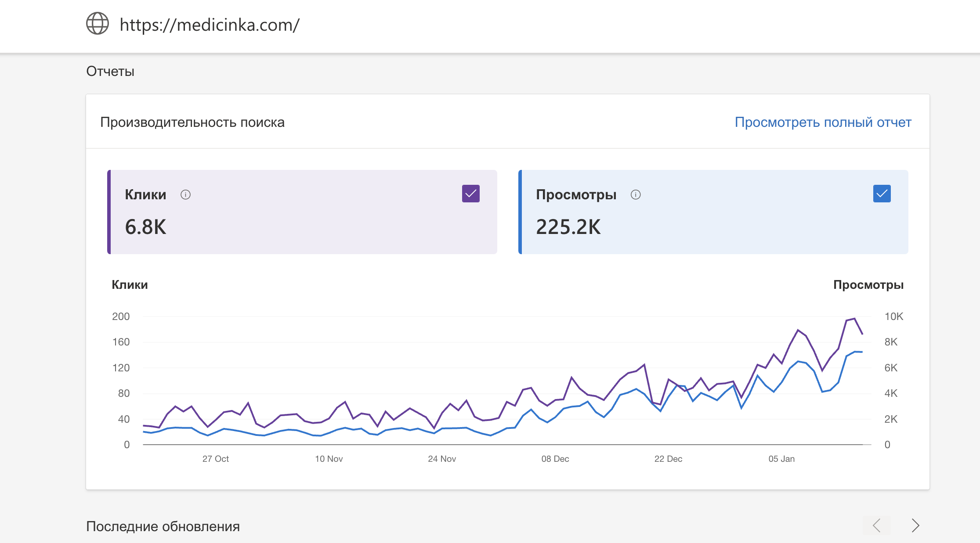Go to previous Последние обновления item
This screenshot has width=980, height=543.
(876, 525)
